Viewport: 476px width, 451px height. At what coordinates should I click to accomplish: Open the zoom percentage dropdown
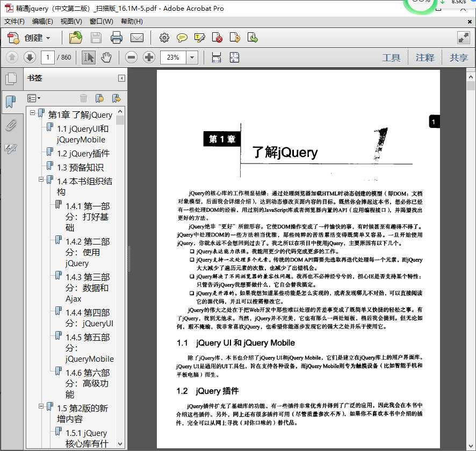(191, 57)
